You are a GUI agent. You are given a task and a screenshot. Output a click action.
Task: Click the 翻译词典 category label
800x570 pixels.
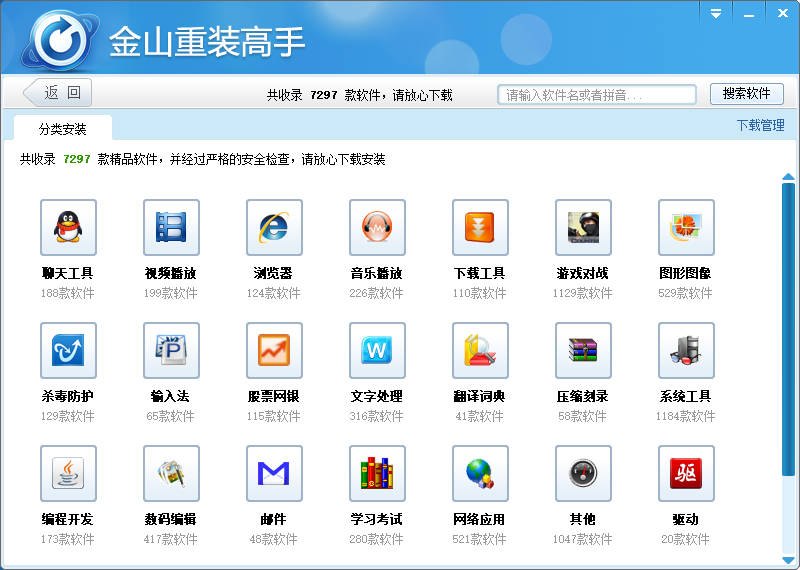click(479, 396)
